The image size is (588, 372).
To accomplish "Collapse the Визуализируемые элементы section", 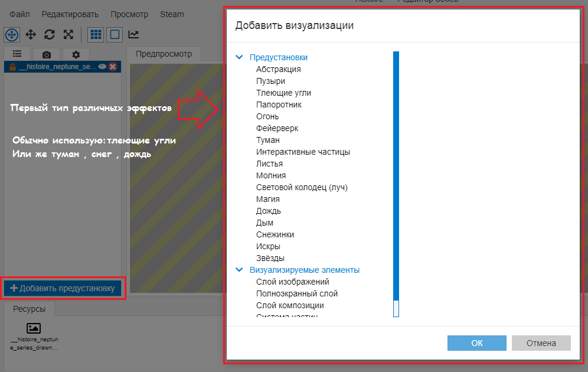I will click(239, 270).
